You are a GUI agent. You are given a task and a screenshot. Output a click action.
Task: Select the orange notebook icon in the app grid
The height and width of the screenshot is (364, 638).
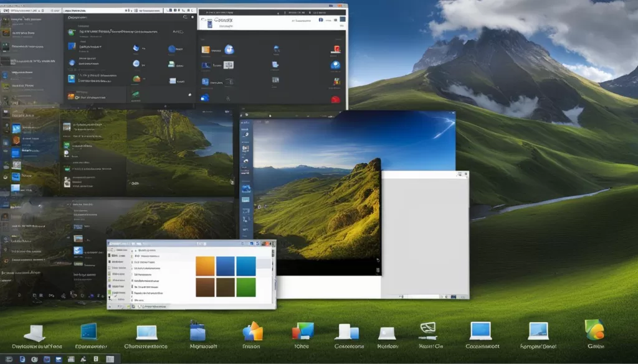point(206,50)
